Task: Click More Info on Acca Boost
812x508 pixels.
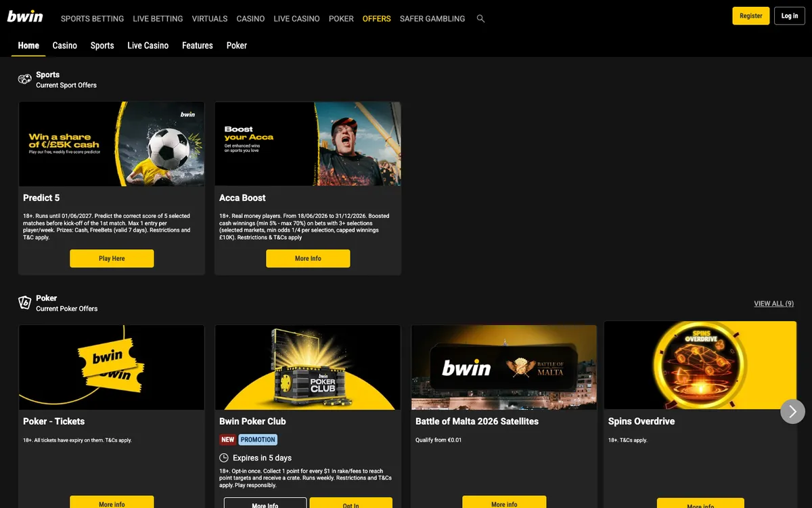Action: 308,259
